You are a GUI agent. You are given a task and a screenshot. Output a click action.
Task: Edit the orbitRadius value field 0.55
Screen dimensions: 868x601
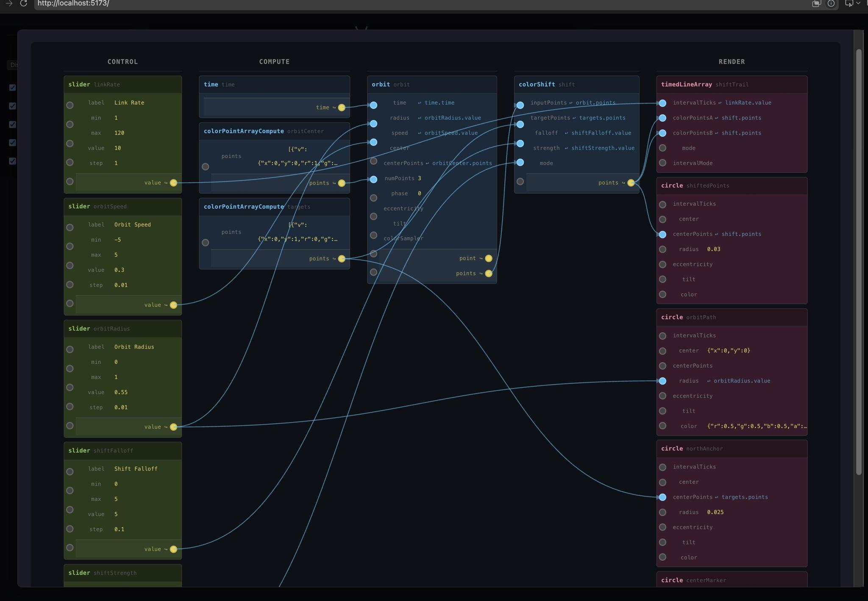121,392
